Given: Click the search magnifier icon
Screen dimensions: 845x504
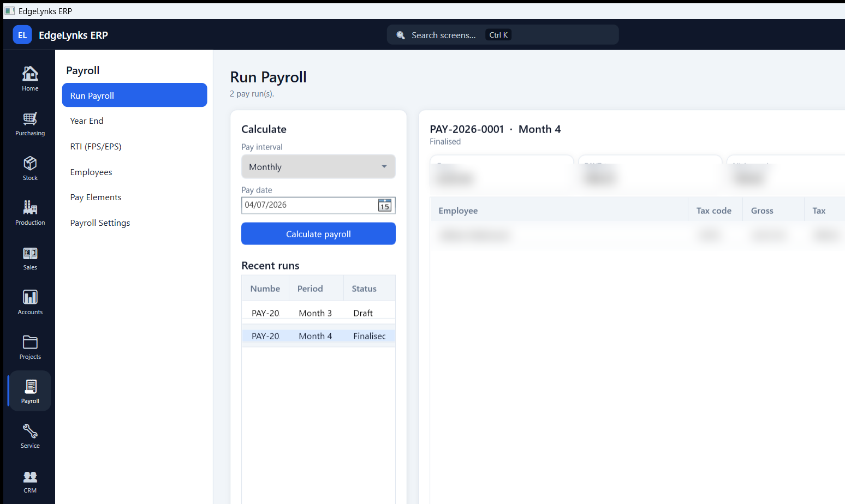Looking at the screenshot, I should (401, 35).
